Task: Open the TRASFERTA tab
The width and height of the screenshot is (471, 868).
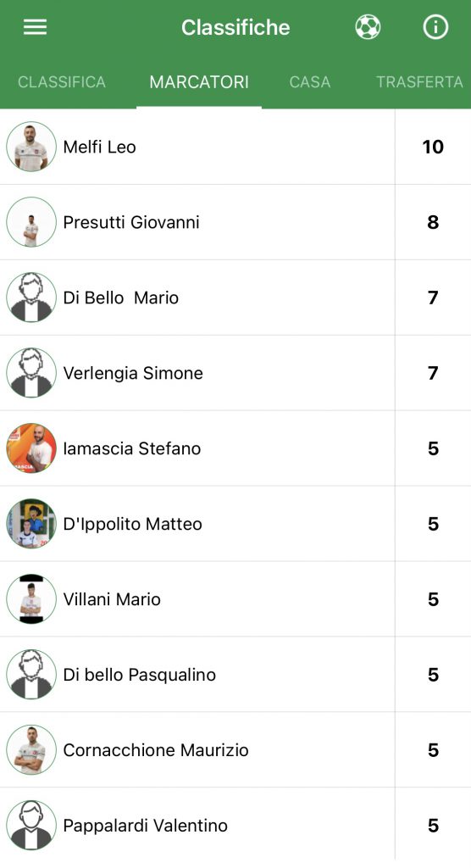Action: 419,82
